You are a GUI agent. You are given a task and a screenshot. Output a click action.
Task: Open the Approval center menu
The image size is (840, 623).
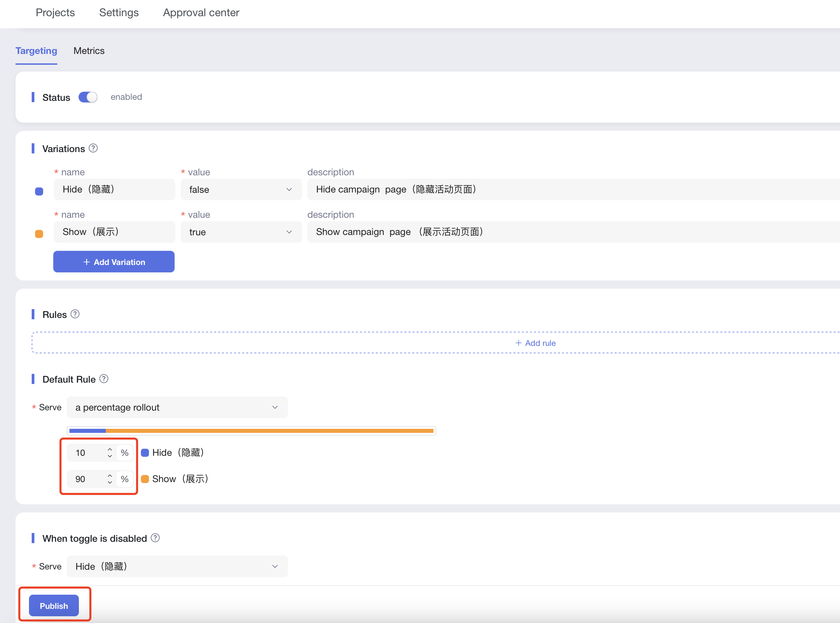tap(201, 12)
